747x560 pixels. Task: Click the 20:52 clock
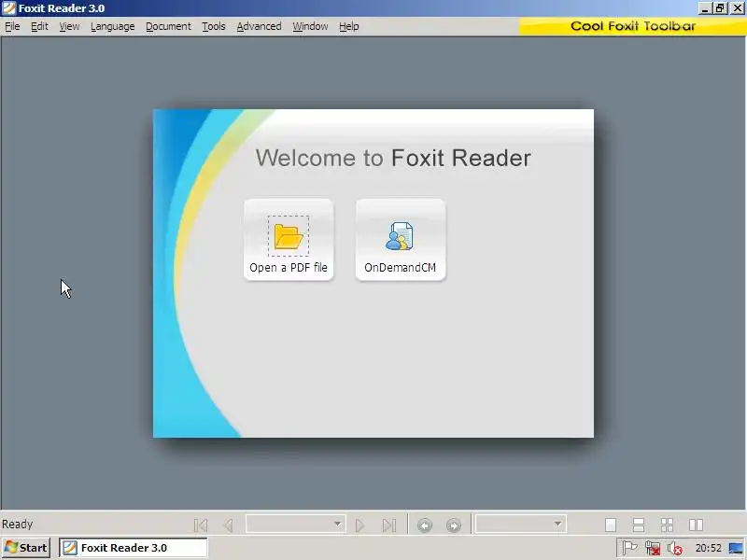pos(709,548)
